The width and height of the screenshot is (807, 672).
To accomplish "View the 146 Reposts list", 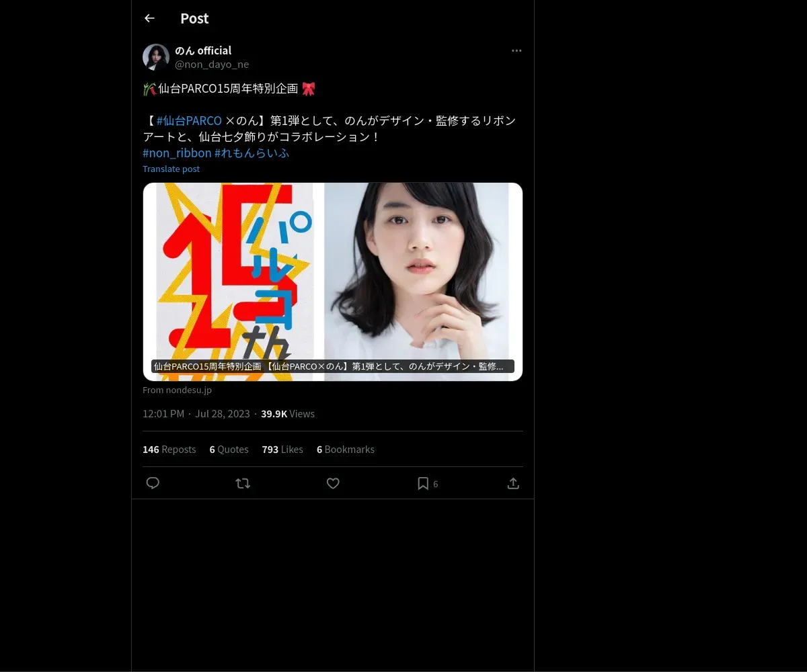I will [x=169, y=450].
